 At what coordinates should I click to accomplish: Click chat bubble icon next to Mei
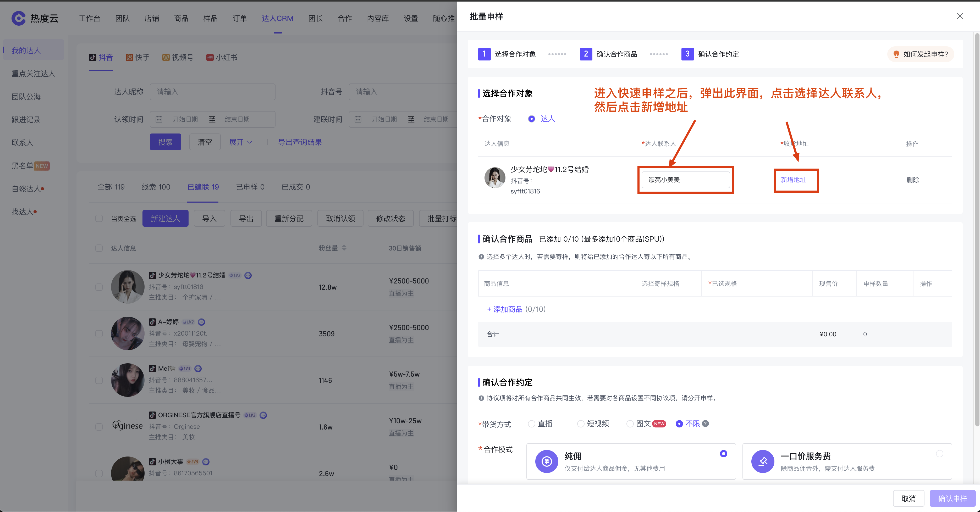(198, 369)
